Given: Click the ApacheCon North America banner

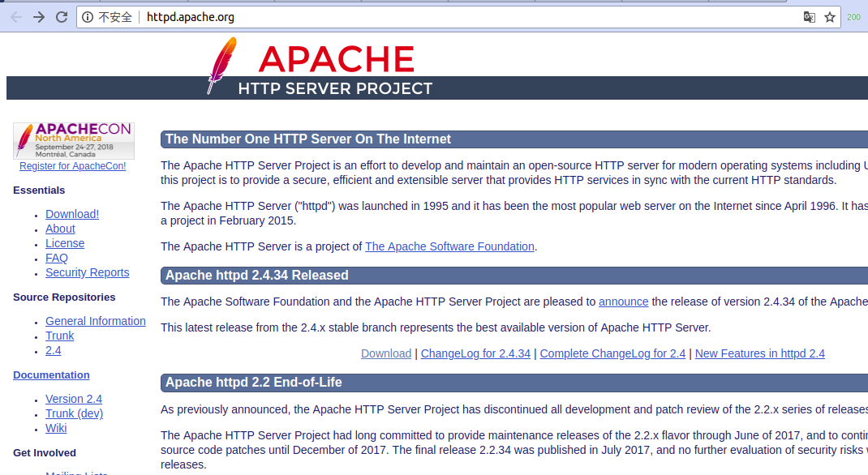Looking at the screenshot, I should click(74, 140).
